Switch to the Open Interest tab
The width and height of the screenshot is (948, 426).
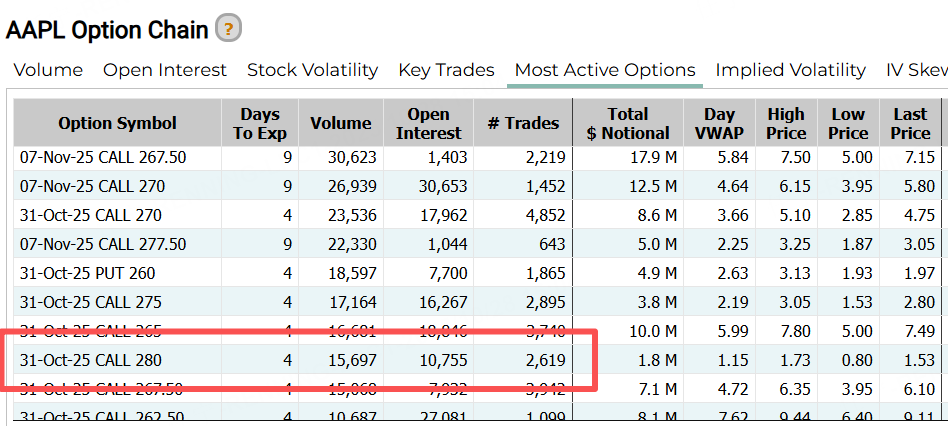165,70
